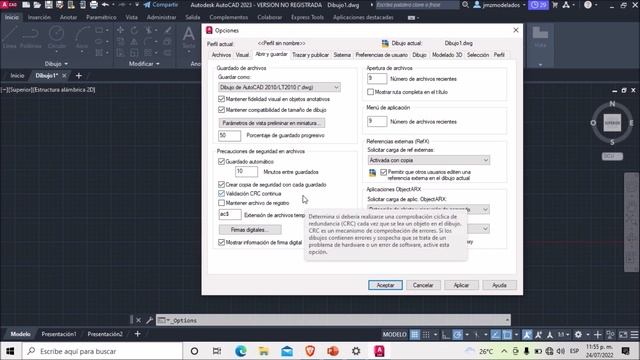The width and height of the screenshot is (640, 360).
Task: Click the Plot printer icon
Action: pos(94,5)
